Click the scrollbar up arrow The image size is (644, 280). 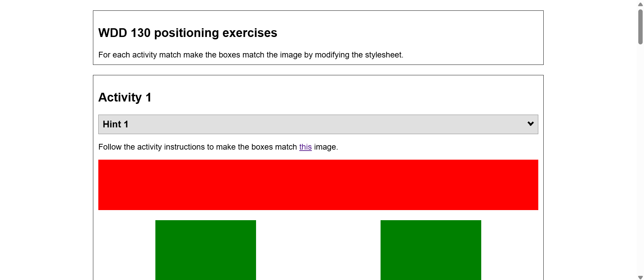click(x=640, y=4)
